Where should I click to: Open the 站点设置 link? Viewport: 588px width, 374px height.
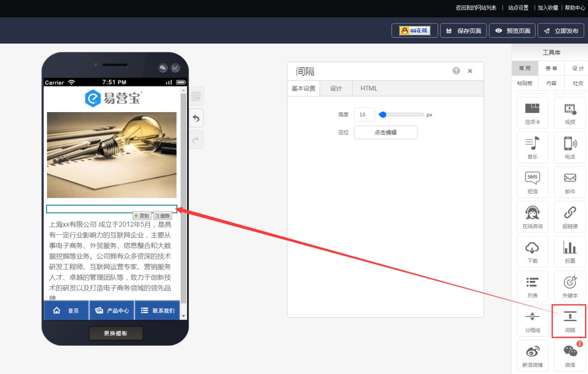[x=518, y=8]
